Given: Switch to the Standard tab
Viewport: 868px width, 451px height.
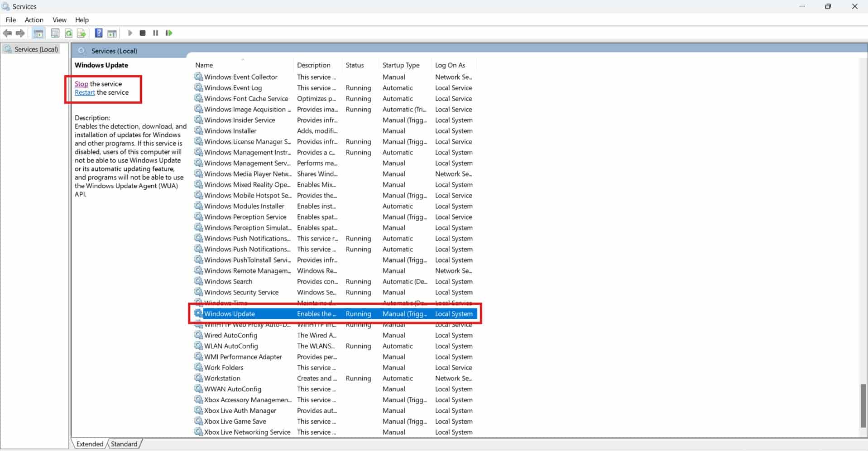Looking at the screenshot, I should (124, 444).
